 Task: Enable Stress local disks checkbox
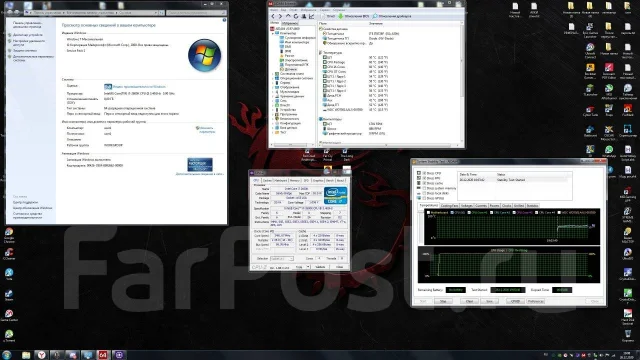pyautogui.click(x=424, y=193)
